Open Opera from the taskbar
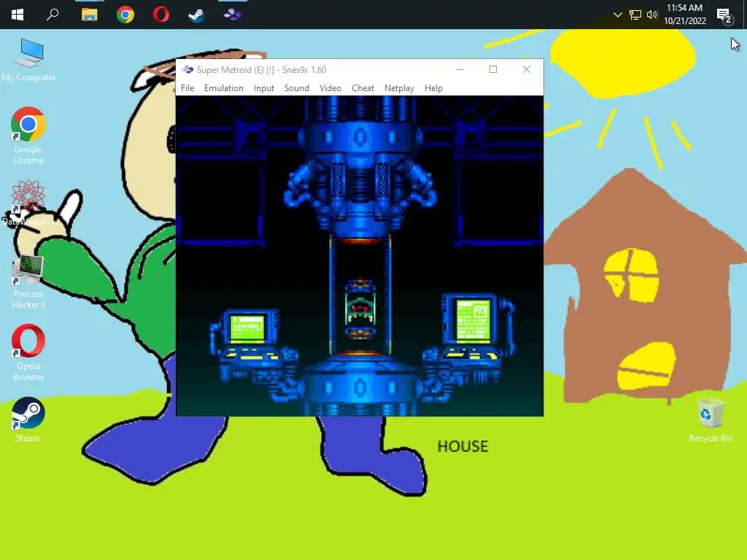 [x=161, y=15]
